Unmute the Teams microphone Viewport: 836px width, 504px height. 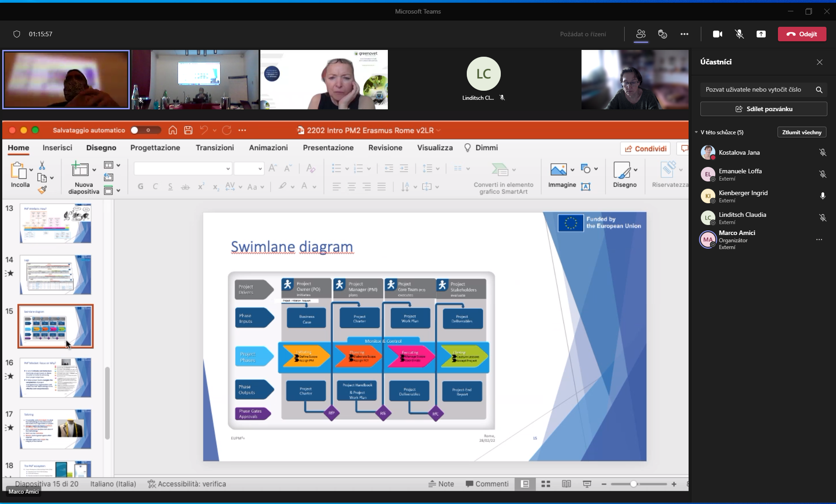pos(739,34)
